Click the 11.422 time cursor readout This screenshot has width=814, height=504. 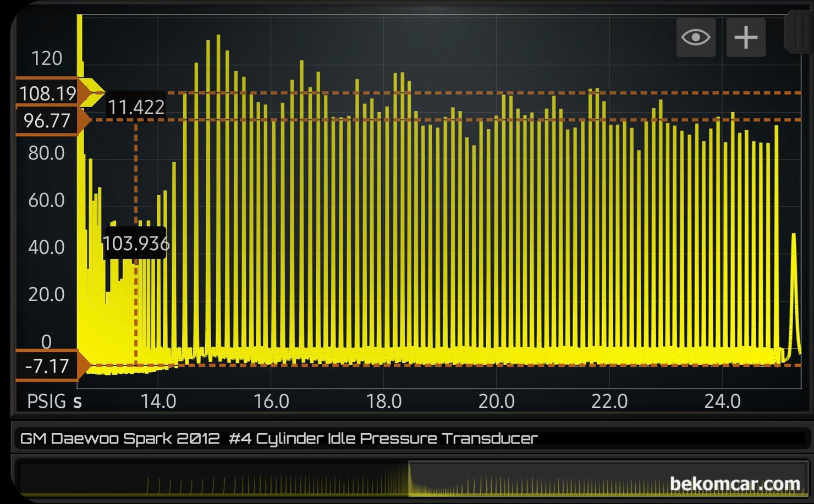point(136,107)
